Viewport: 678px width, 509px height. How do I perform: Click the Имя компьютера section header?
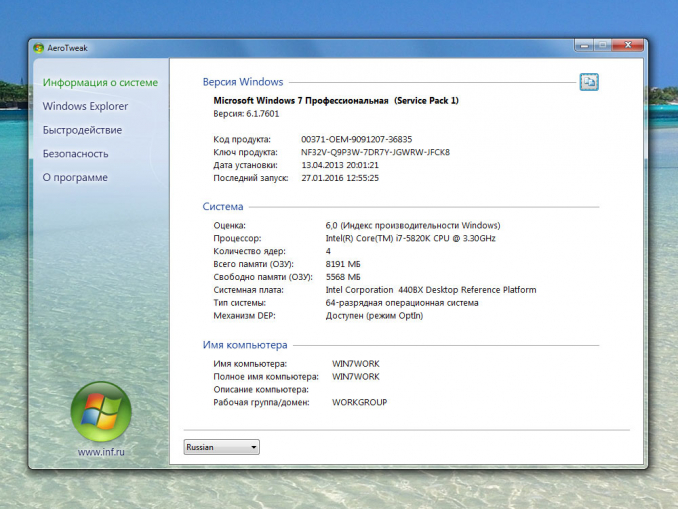click(x=245, y=344)
